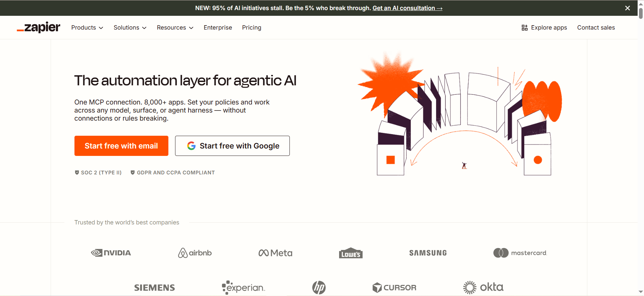Click the page scrollbar down arrow
The width and height of the screenshot is (644, 296).
641,292
